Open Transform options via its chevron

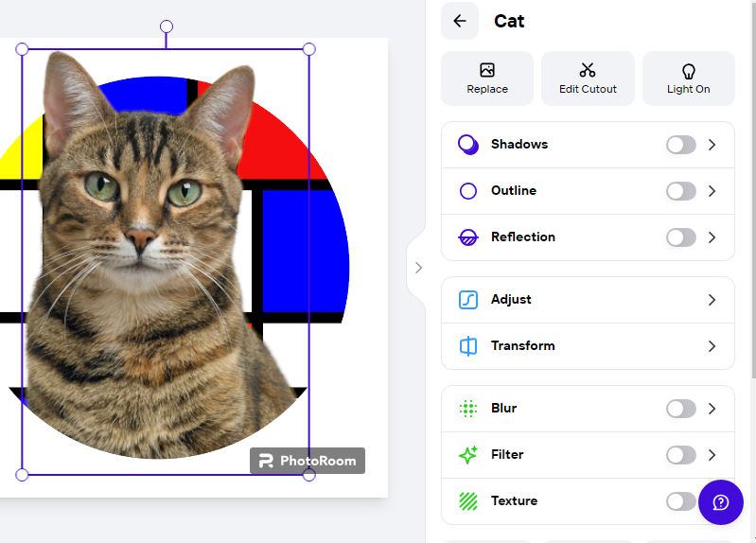(x=712, y=346)
